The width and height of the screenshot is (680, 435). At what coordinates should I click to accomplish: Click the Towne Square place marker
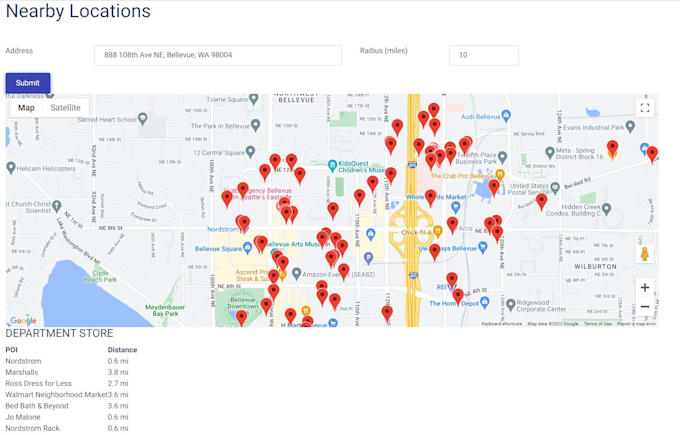pos(254,99)
